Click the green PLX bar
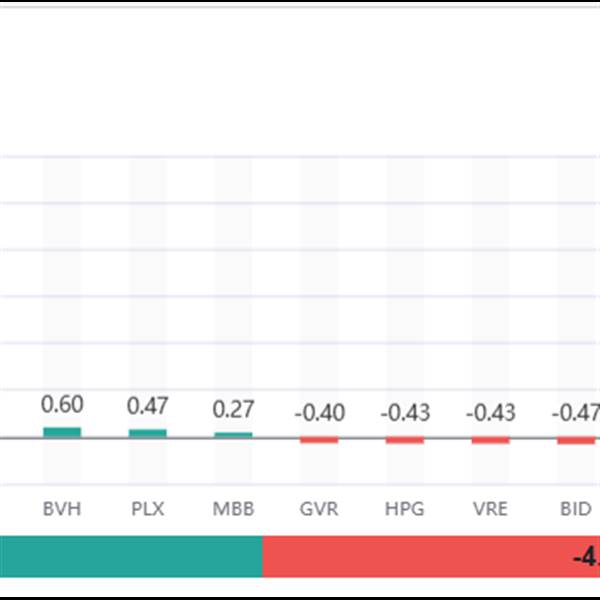This screenshot has width=600, height=600. pos(148,433)
